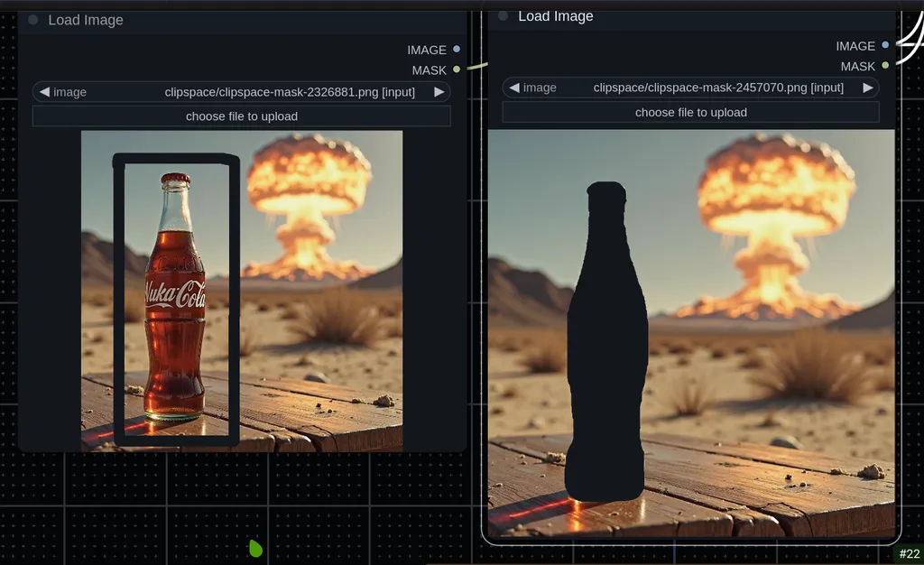
Task: Select next image for mask-2457070 selector
Action: coord(868,88)
